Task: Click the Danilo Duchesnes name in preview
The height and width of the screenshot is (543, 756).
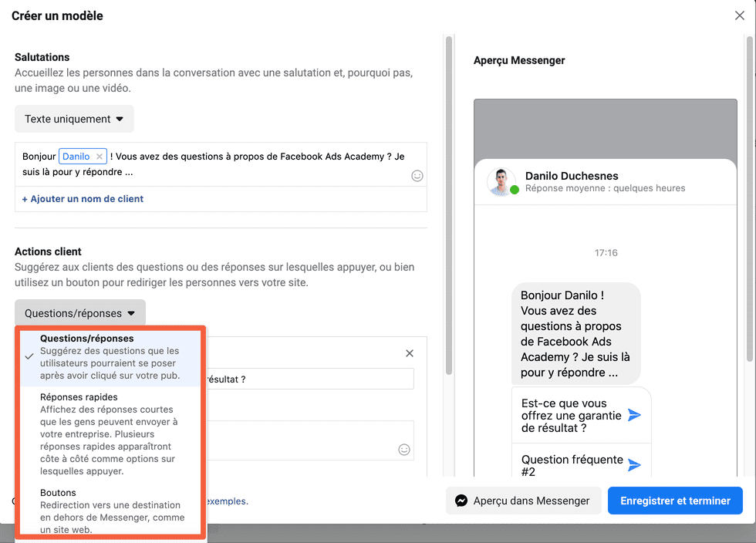Action: pos(572,176)
